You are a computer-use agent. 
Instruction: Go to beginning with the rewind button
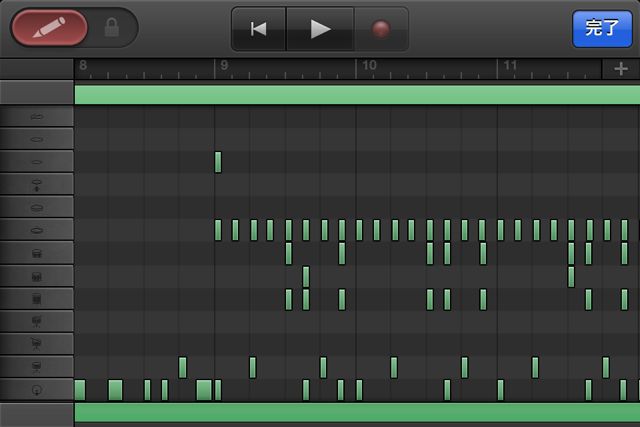(258, 29)
